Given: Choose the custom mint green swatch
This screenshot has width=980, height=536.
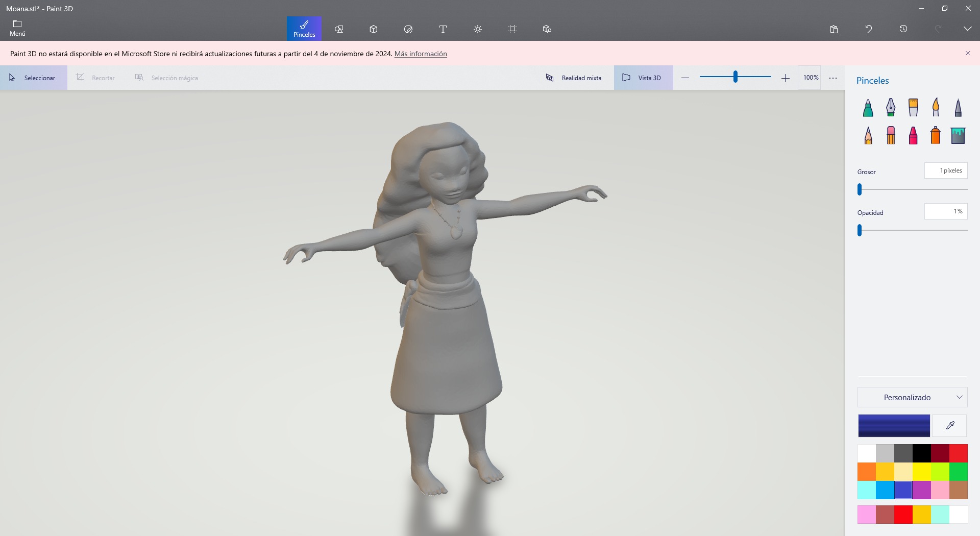Looking at the screenshot, I should click(x=940, y=515).
